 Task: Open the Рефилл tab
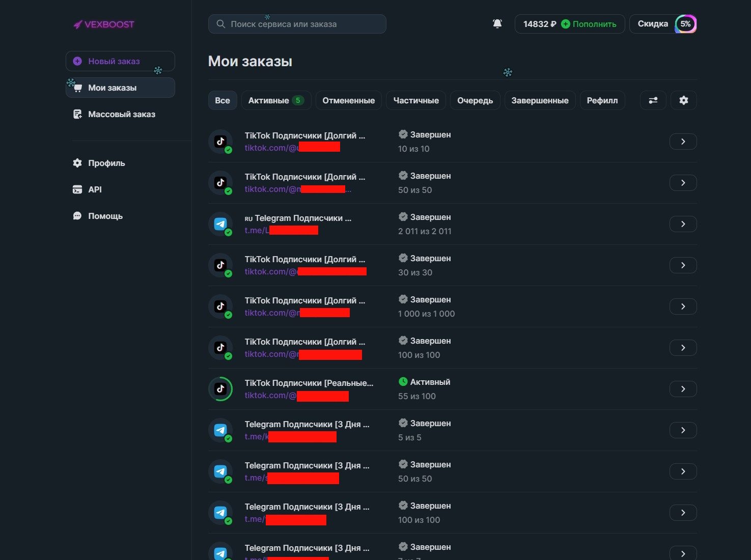pos(602,100)
